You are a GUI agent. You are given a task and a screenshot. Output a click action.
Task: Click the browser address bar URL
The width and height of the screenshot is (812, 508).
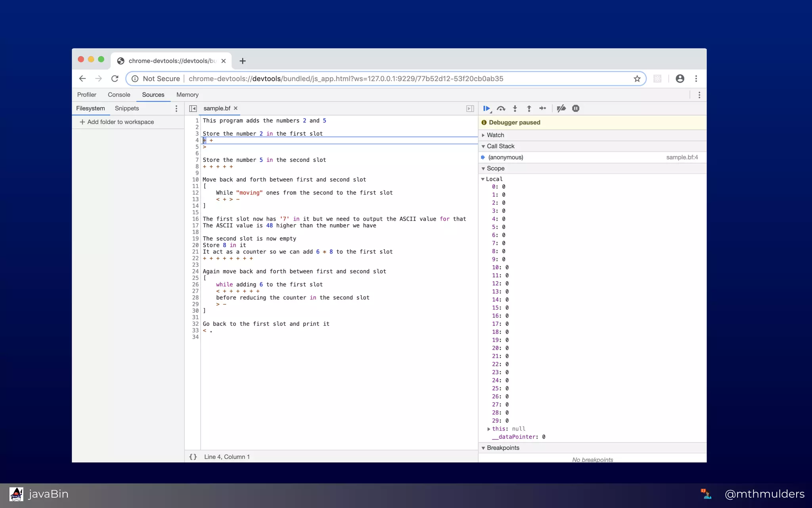coord(345,79)
